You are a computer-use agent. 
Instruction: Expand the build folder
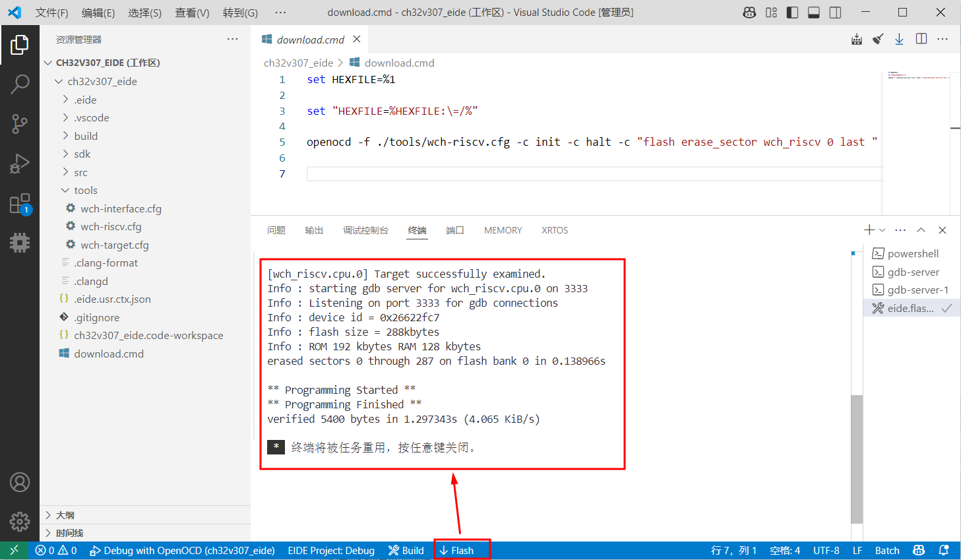point(65,135)
